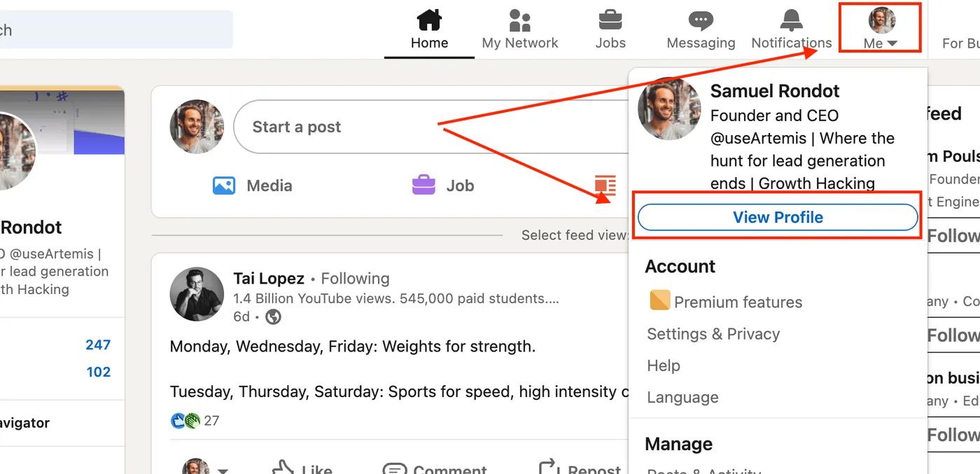
Task: Choose Language in Account menu
Action: coord(682,397)
